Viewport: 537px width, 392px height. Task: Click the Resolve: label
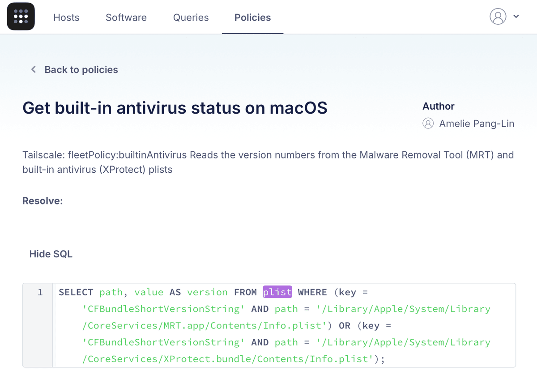pos(43,201)
